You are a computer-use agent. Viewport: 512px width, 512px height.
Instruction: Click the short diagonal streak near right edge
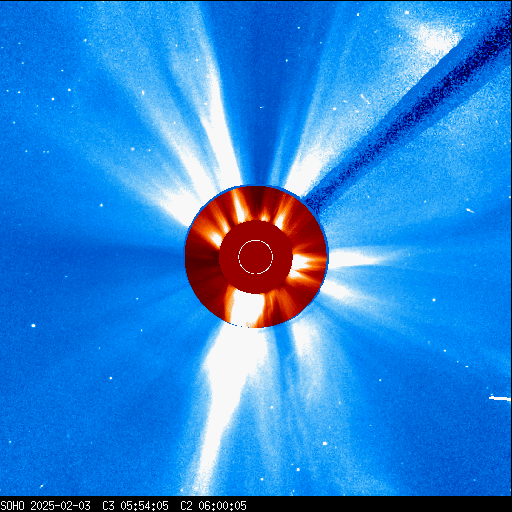(x=470, y=210)
